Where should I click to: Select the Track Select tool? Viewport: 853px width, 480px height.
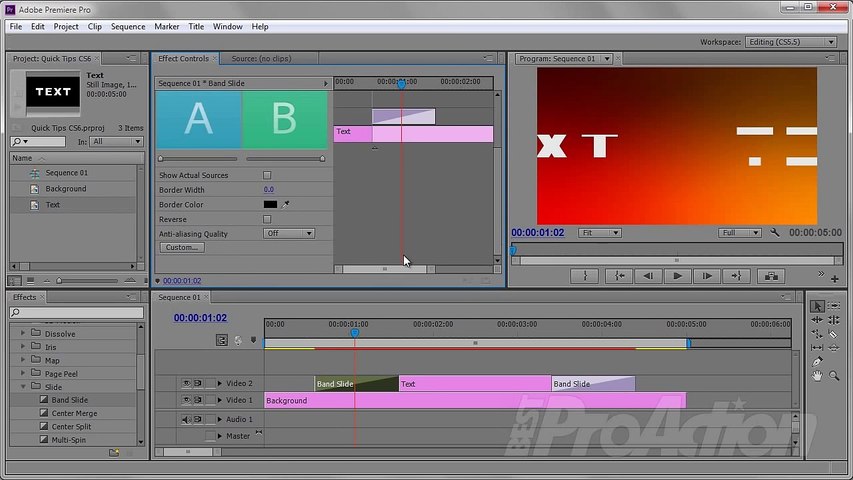pos(834,306)
